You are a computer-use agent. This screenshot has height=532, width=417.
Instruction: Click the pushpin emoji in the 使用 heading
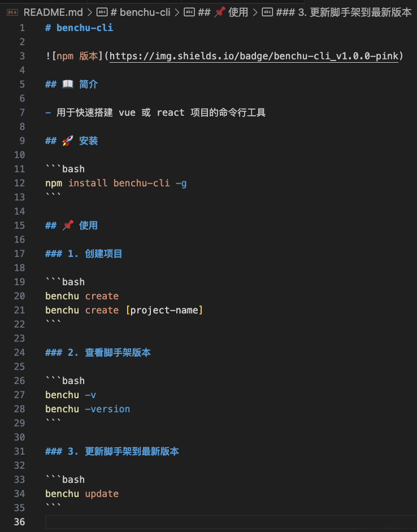pyautogui.click(x=68, y=225)
